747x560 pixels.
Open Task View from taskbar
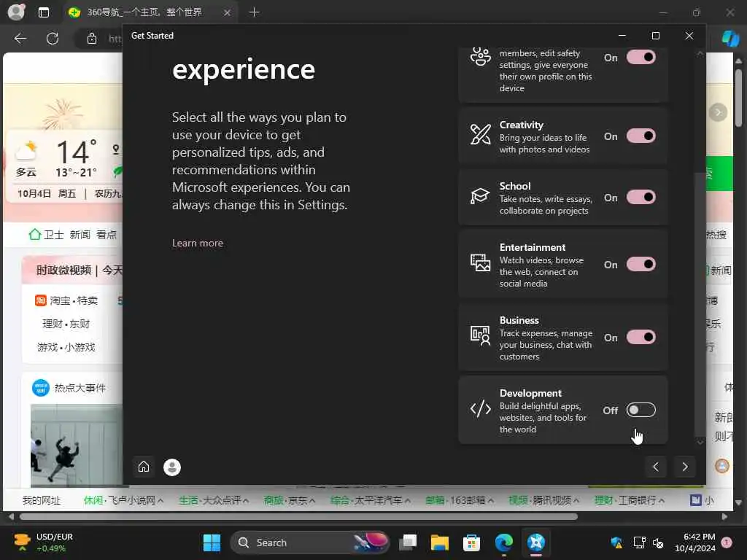click(x=408, y=542)
